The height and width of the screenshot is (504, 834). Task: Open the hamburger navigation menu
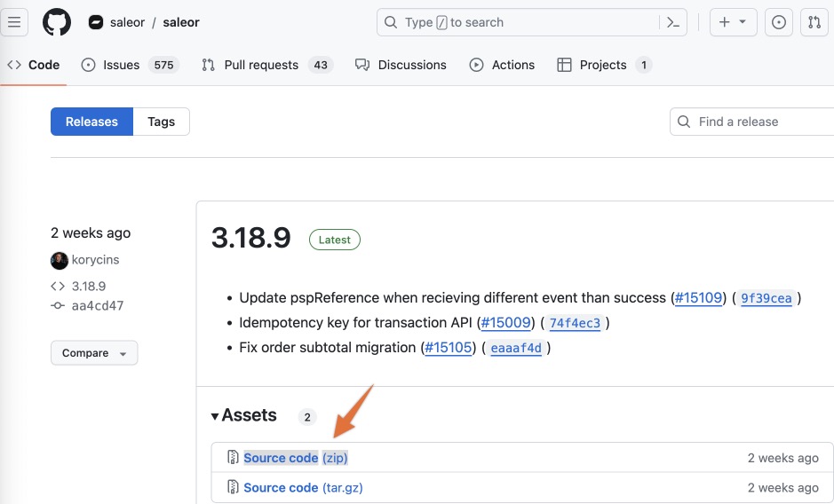[x=14, y=22]
